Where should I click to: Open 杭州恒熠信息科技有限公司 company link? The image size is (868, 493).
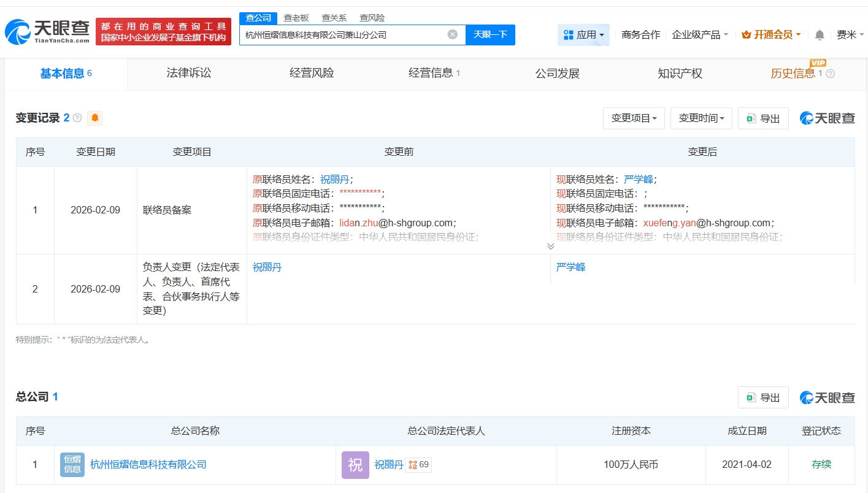(148, 465)
